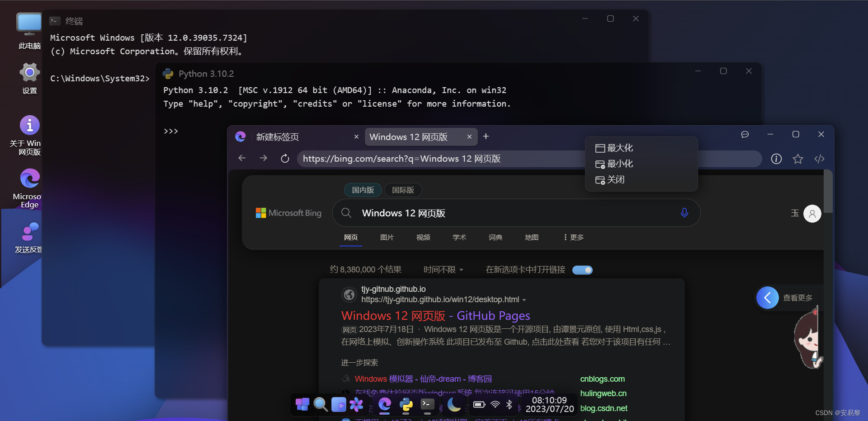
Task: Go back in the Edge browser
Action: pyautogui.click(x=242, y=158)
